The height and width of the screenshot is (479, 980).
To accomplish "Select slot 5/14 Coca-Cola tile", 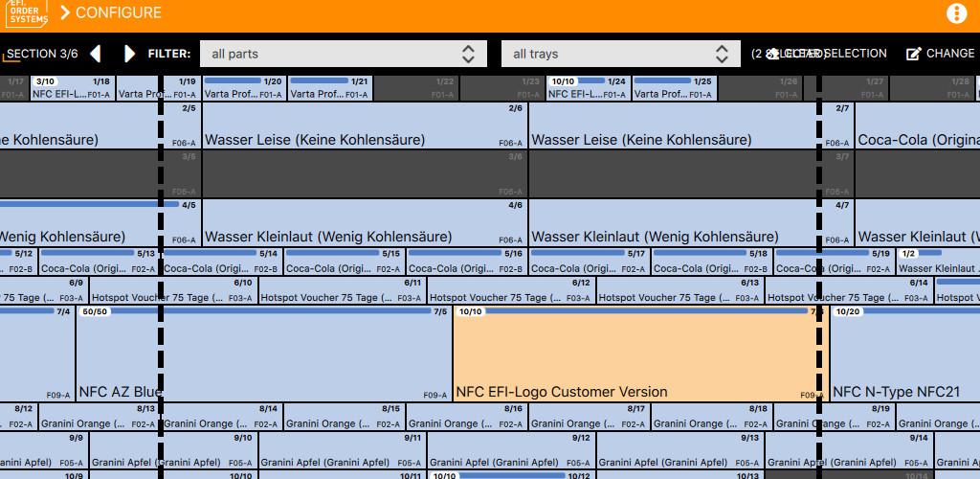I will (x=221, y=262).
